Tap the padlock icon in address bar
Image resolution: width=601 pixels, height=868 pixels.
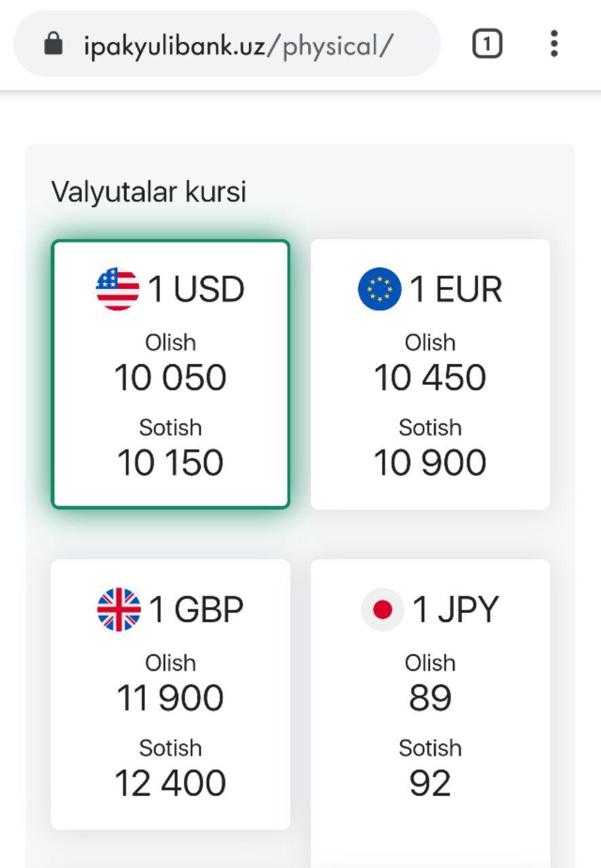[x=53, y=45]
